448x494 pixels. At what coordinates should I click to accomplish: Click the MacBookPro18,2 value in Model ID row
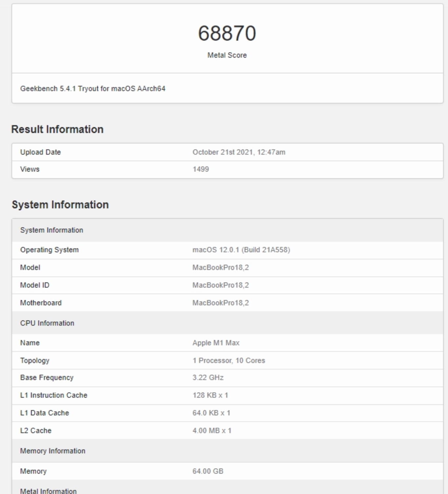click(220, 285)
